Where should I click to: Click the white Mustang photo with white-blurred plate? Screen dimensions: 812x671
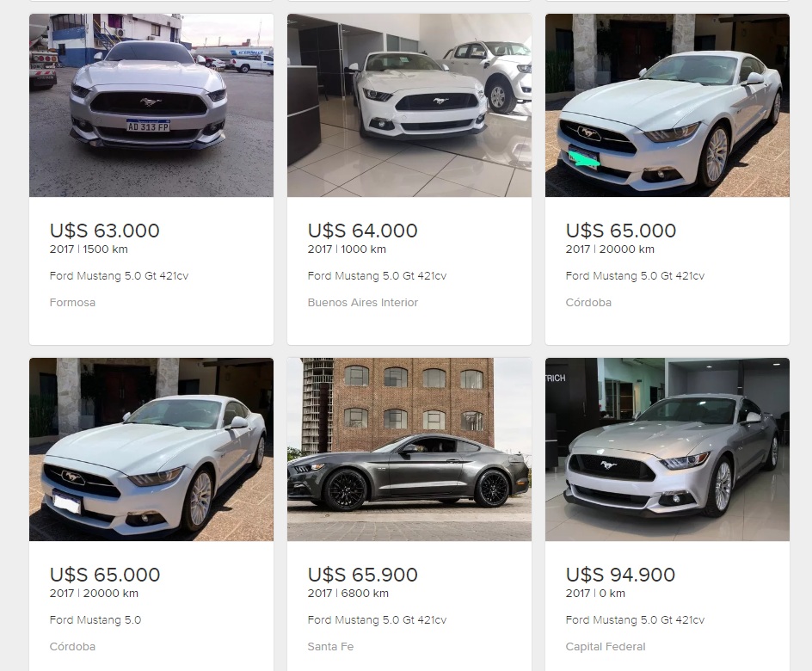point(151,449)
